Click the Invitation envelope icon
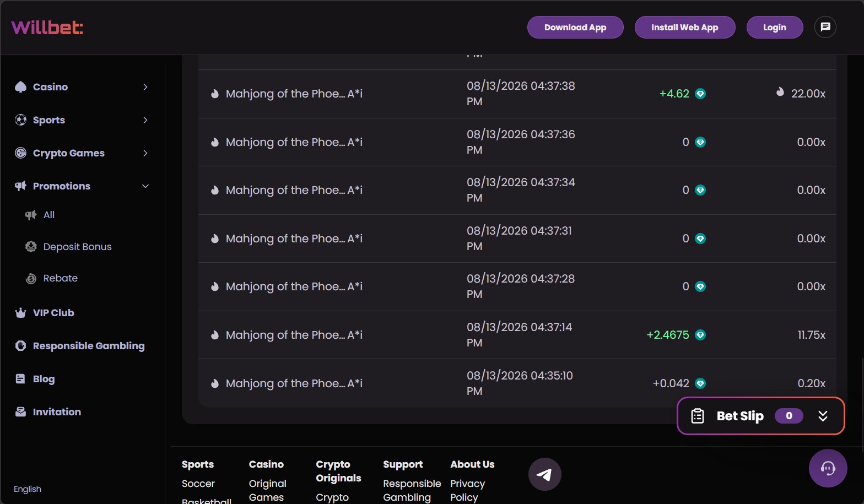This screenshot has width=864, height=504. pos(21,412)
